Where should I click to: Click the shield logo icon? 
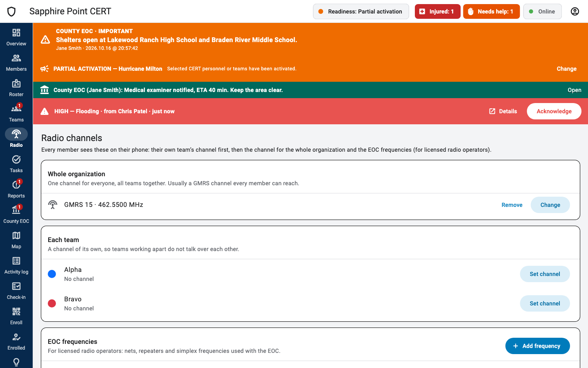tap(11, 11)
